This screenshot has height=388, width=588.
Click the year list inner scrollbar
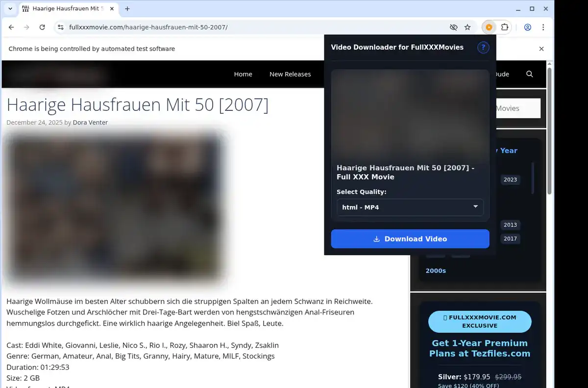click(533, 178)
